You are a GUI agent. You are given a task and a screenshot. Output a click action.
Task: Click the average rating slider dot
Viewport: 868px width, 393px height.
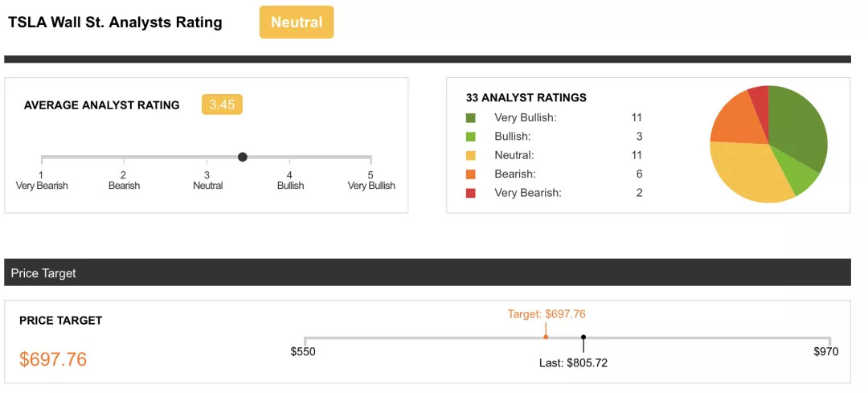click(x=243, y=157)
